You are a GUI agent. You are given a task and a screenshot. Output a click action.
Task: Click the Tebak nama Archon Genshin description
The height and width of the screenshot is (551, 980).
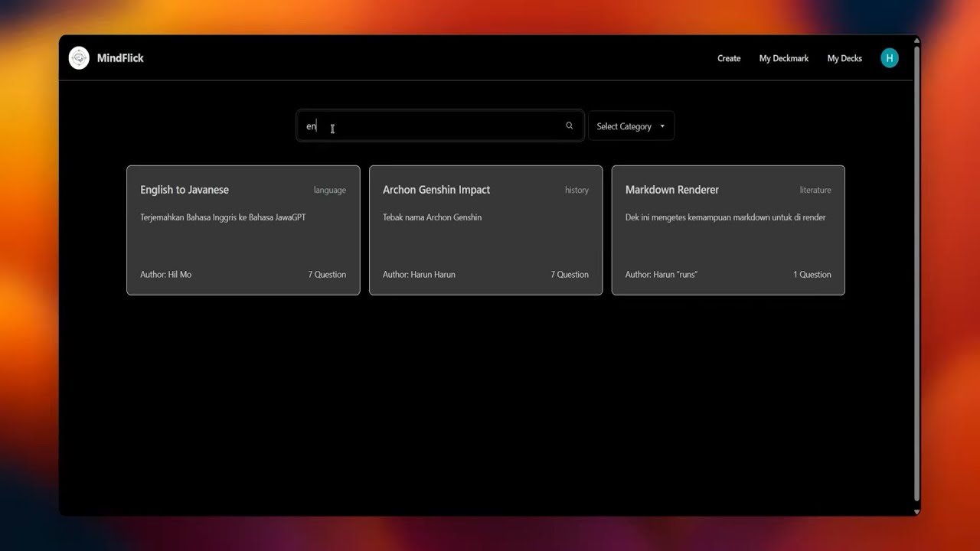(x=433, y=217)
